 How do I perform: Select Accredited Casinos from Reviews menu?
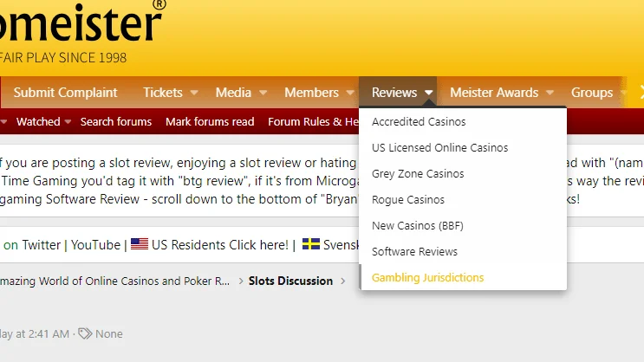tap(463, 121)
